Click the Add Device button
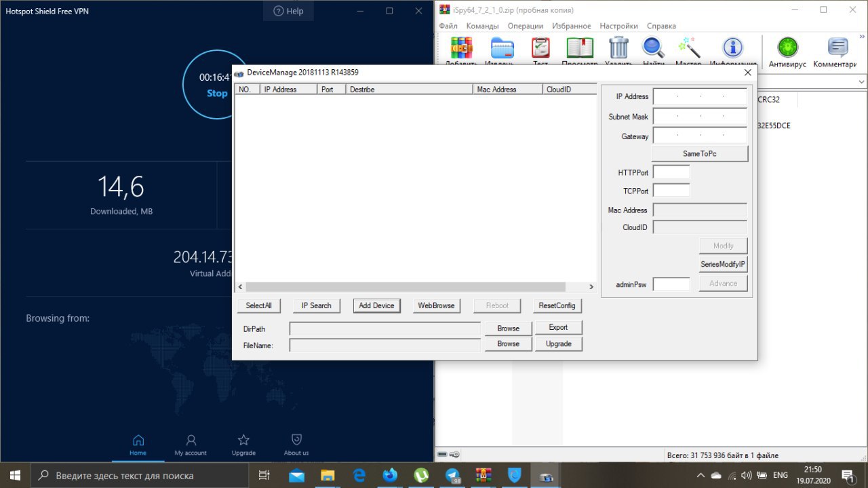 pyautogui.click(x=376, y=305)
